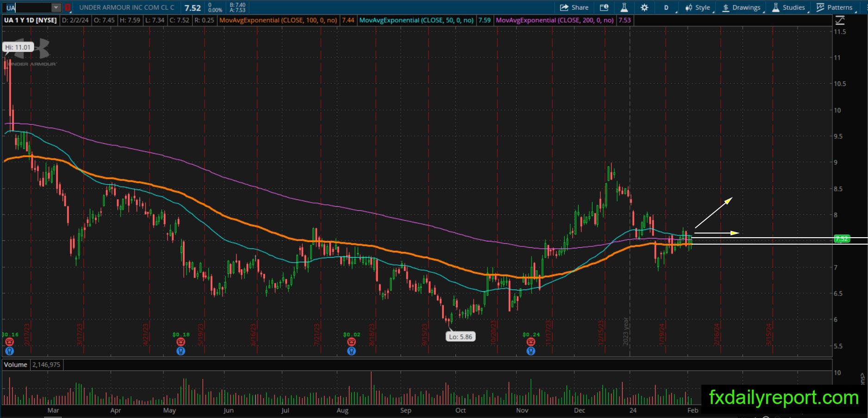
Task: Click the standalone flask icon left of the gear
Action: point(624,7)
